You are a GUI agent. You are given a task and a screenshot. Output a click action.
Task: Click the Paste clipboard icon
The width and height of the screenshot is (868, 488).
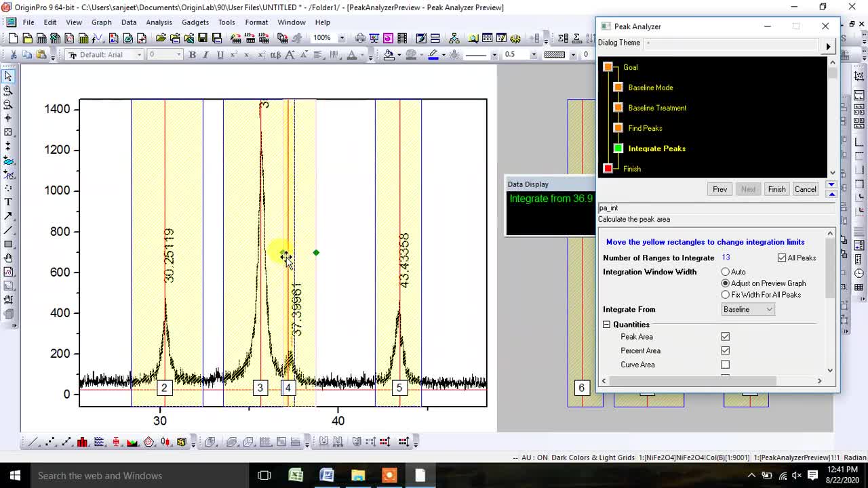(x=41, y=55)
